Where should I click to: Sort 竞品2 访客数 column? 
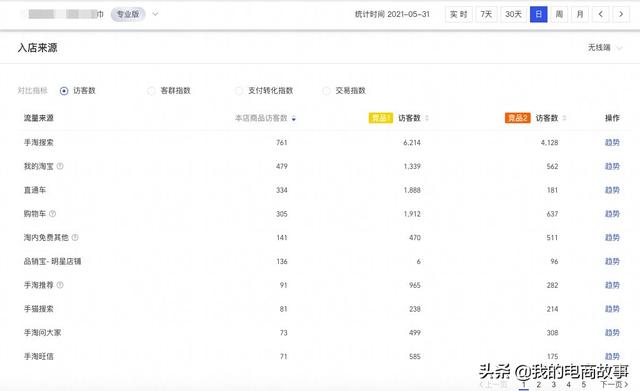click(564, 118)
